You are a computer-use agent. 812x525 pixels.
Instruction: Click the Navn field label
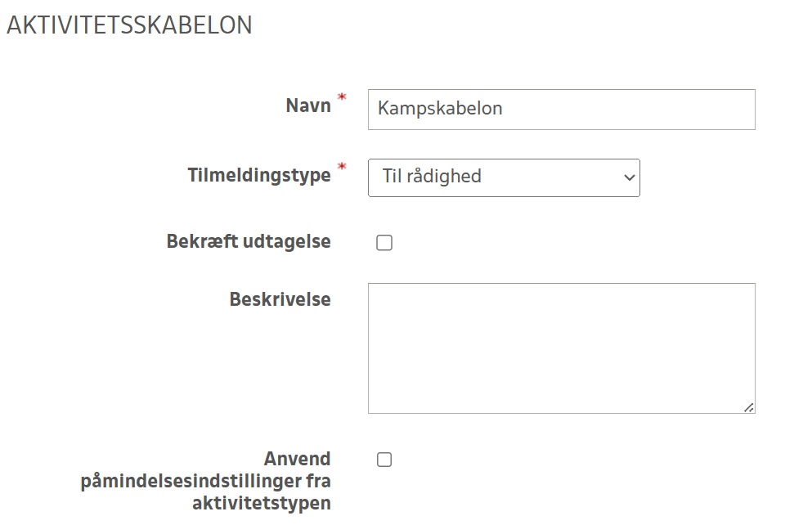click(308, 105)
